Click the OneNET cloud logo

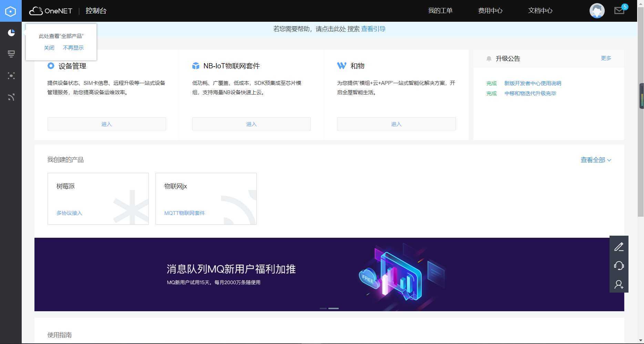pos(51,11)
